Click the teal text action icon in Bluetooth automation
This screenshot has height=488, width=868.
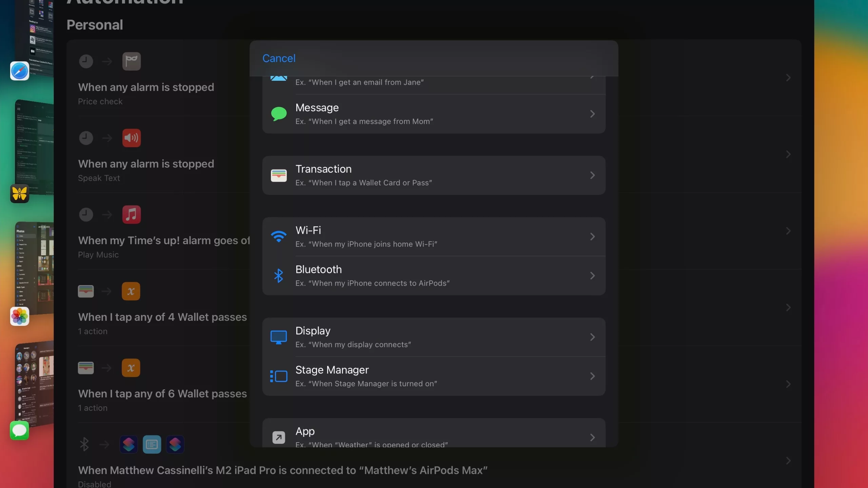(x=152, y=444)
